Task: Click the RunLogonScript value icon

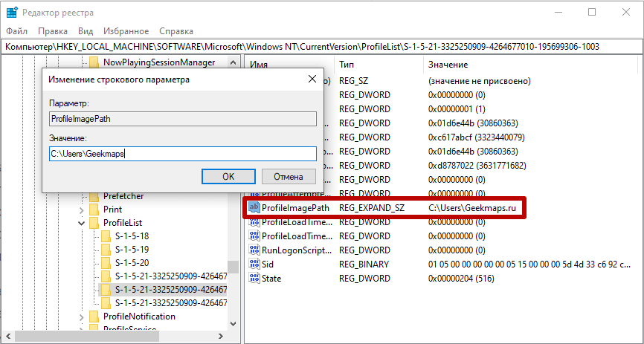Action: (254, 250)
